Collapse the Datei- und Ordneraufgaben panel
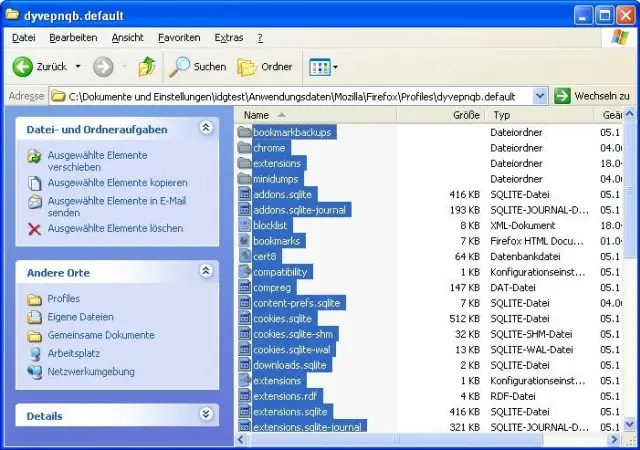Image resolution: width=640 pixels, height=450 pixels. tap(206, 128)
